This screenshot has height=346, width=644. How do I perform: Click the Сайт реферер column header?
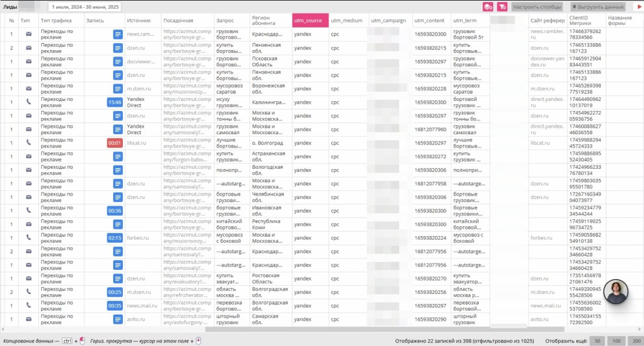[548, 20]
